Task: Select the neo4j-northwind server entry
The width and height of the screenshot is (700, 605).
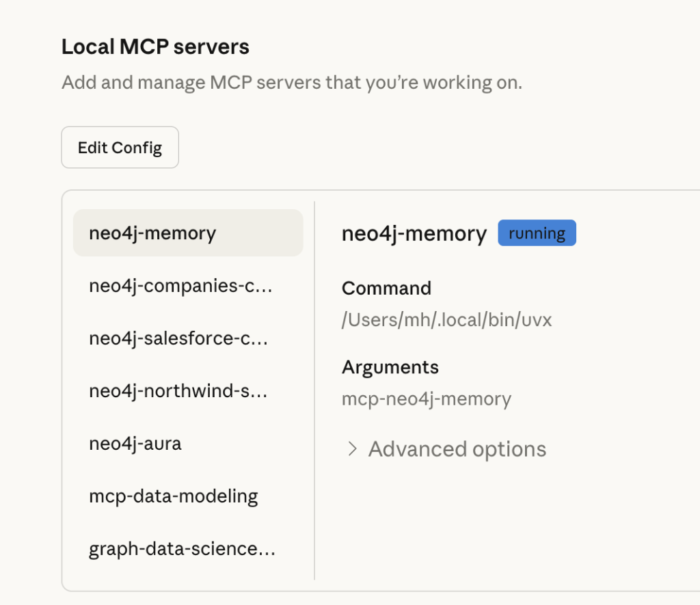Action: 179,390
